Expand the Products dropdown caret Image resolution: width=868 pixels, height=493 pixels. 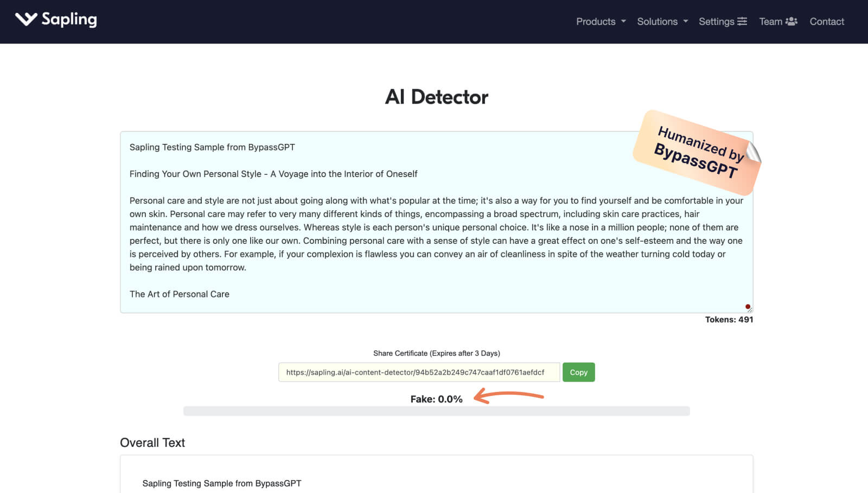point(623,22)
